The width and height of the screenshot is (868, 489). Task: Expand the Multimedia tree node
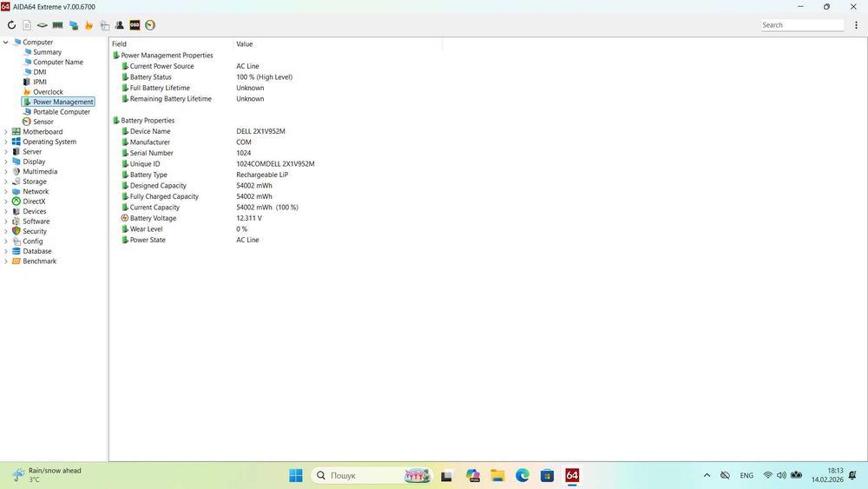click(5, 172)
